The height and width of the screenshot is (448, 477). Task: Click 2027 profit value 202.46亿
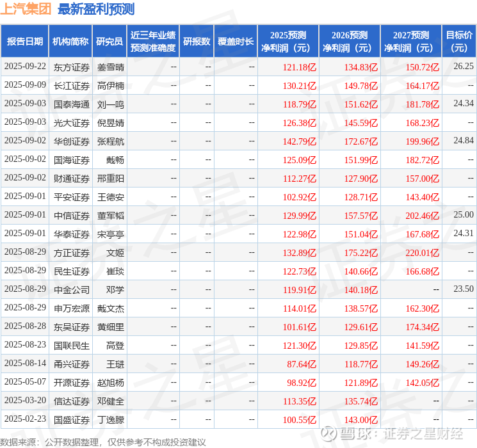point(423,216)
